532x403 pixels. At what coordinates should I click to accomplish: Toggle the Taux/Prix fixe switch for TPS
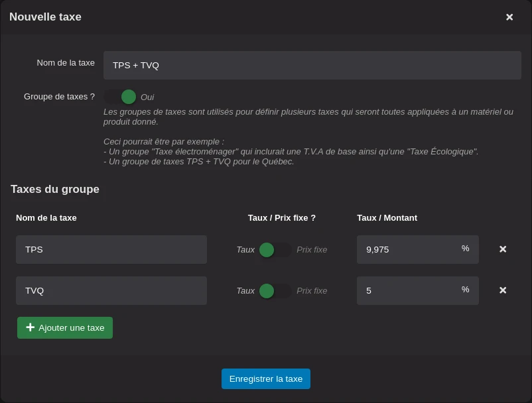pos(275,250)
